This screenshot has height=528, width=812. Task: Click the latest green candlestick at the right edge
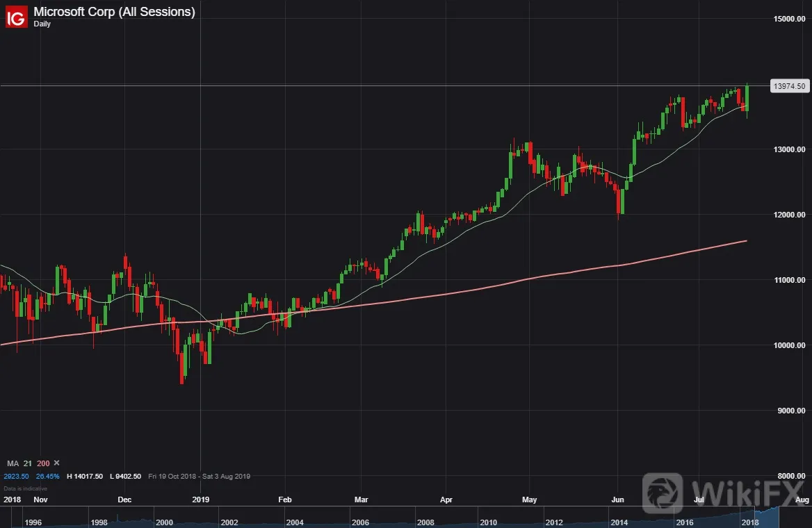[x=747, y=99]
